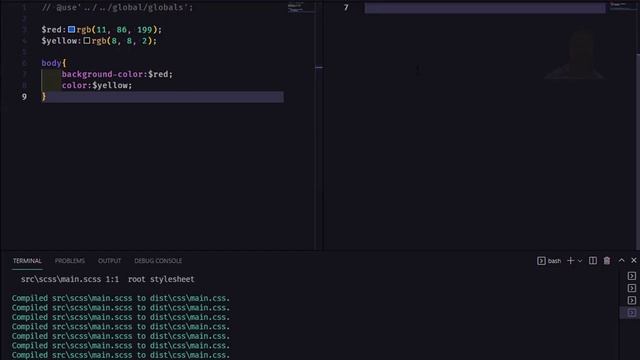The height and width of the screenshot is (360, 640).
Task: Click the 'root stylesheet' text in terminal
Action: pyautogui.click(x=161, y=279)
